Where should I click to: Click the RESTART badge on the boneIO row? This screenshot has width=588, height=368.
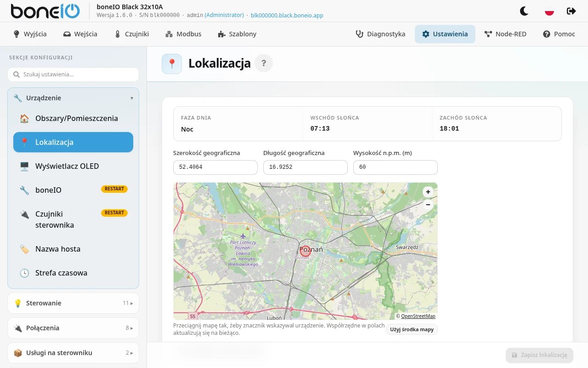pos(114,189)
